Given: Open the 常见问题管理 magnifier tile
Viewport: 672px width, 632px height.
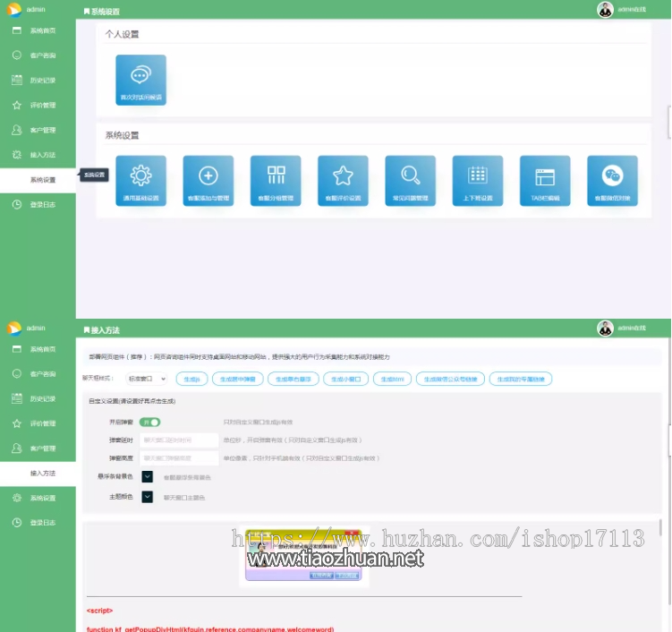Looking at the screenshot, I should [x=410, y=181].
